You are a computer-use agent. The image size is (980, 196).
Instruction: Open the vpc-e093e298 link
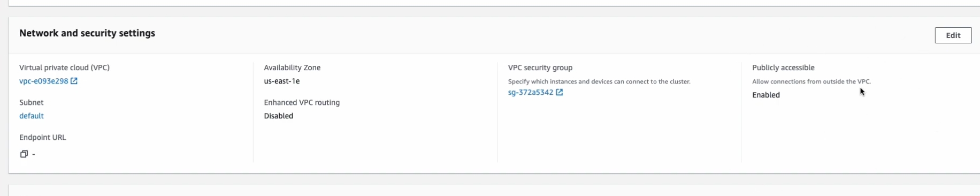pyautogui.click(x=44, y=81)
